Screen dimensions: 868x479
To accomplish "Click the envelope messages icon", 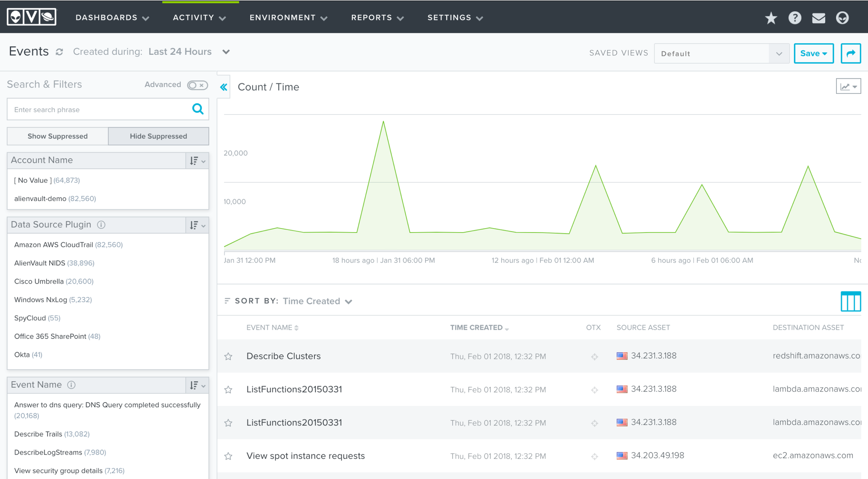I will 819,18.
